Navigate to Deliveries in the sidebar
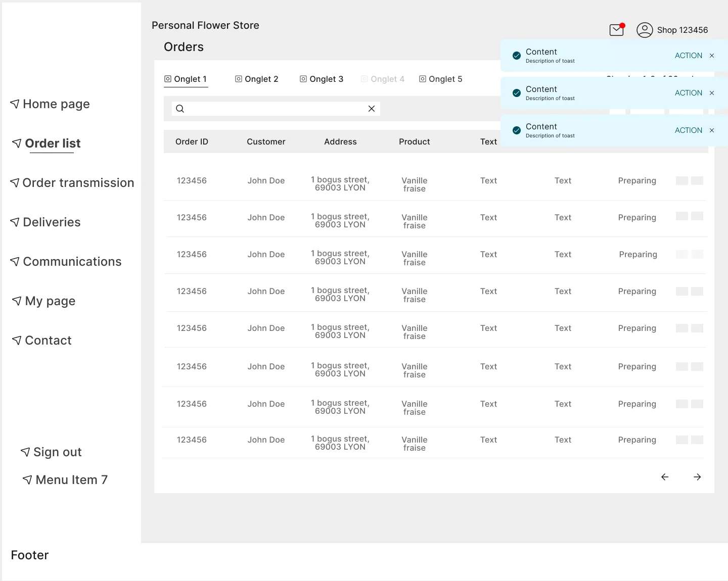Screen dimensions: 728x581 pyautogui.click(x=45, y=222)
